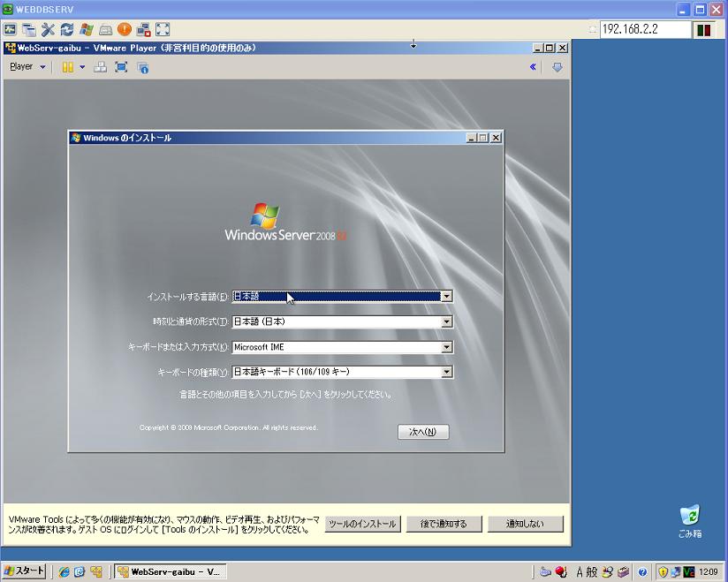Minimize the Windows のインストール dialog
728x582 pixels.
point(471,138)
